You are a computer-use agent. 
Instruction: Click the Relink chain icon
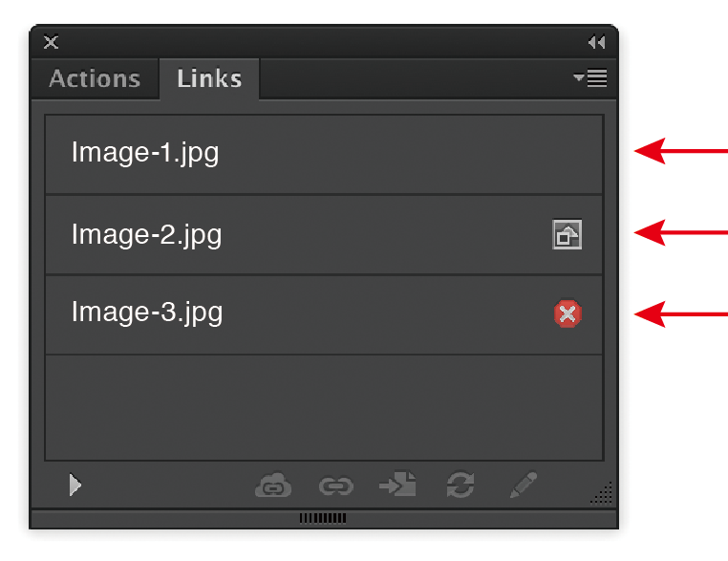coord(335,486)
